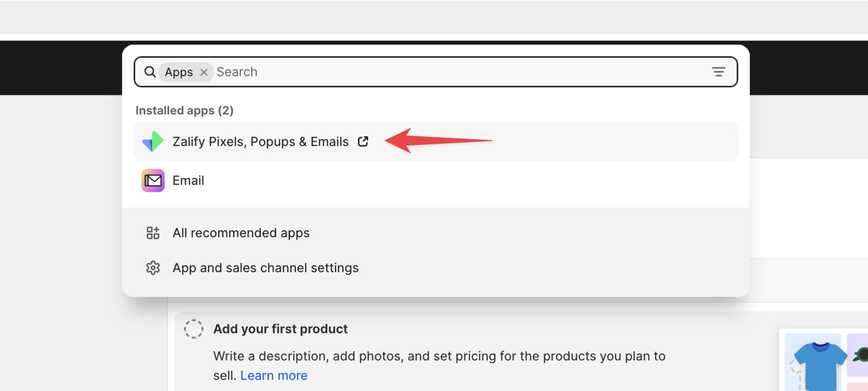Viewport: 868px width, 391px height.
Task: Click the Zalify app logo icon
Action: click(153, 142)
